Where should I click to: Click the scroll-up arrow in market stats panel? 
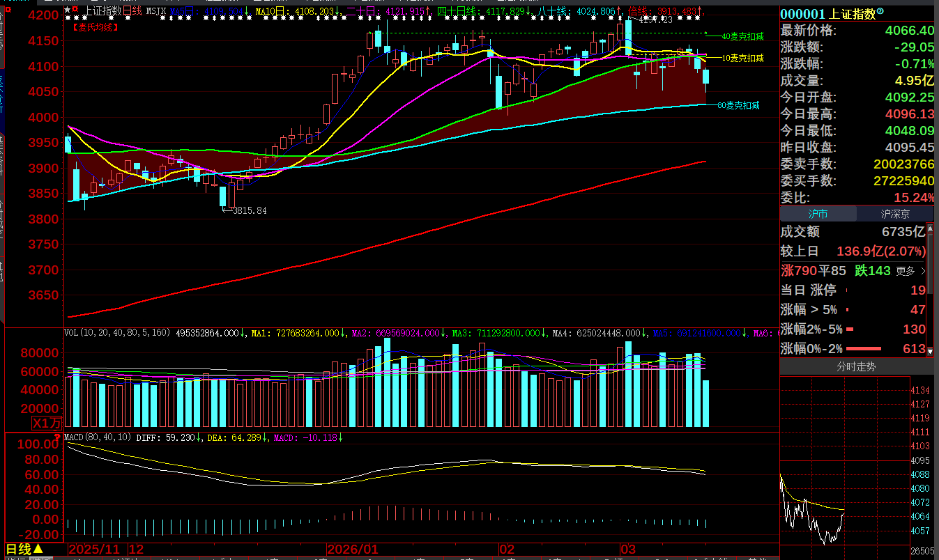[931, 227]
